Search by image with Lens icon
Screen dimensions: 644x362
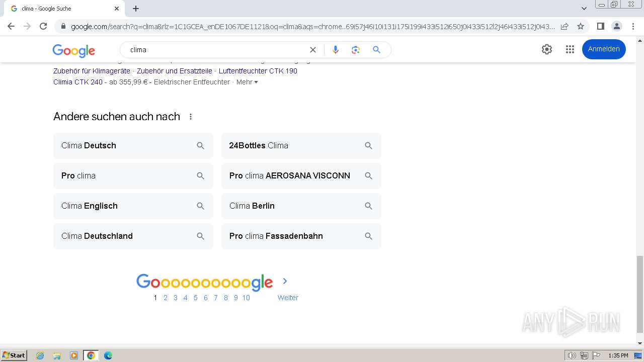pos(356,50)
